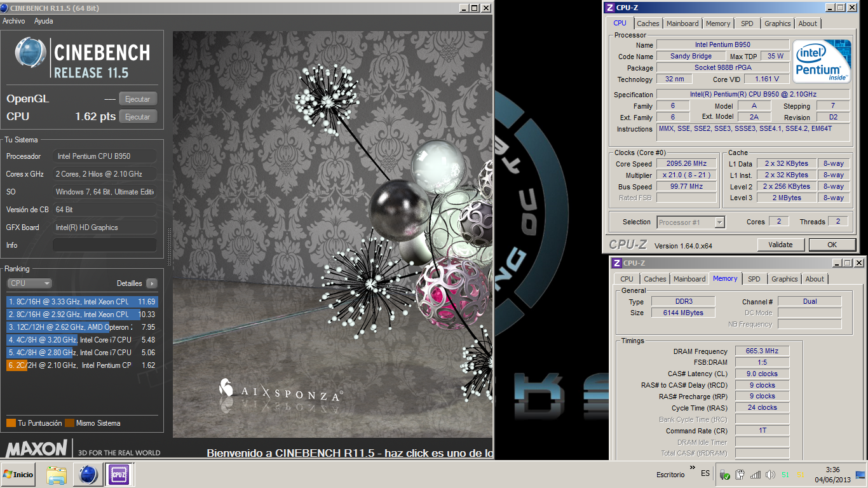Click the OK button in CPU-Z
Screen dimensions: 868x488
click(x=832, y=245)
